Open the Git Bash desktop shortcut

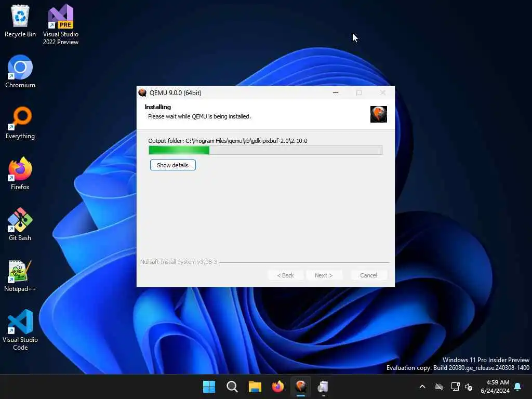(x=20, y=224)
